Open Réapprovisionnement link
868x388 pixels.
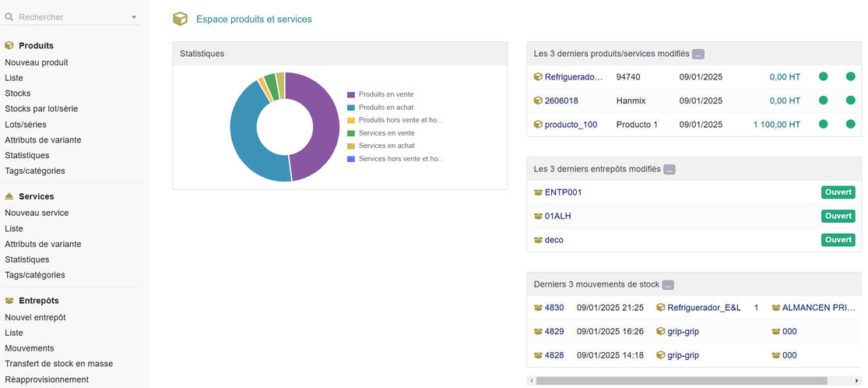pyautogui.click(x=47, y=379)
